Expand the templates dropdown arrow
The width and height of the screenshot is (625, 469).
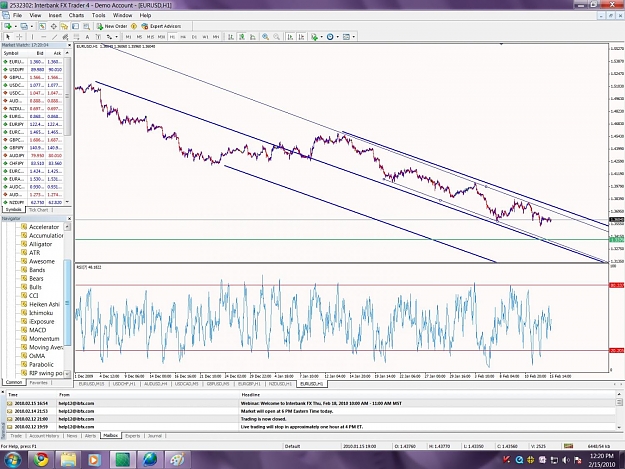click(x=354, y=37)
